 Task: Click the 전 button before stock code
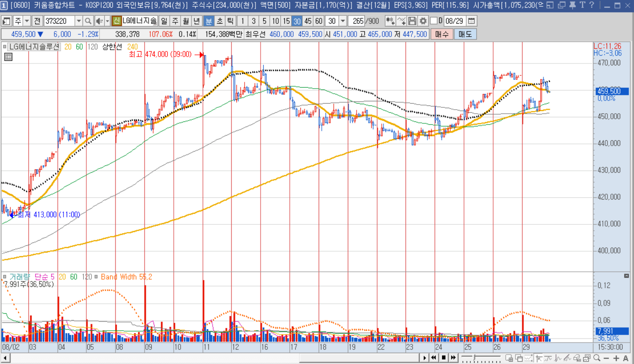(x=37, y=21)
